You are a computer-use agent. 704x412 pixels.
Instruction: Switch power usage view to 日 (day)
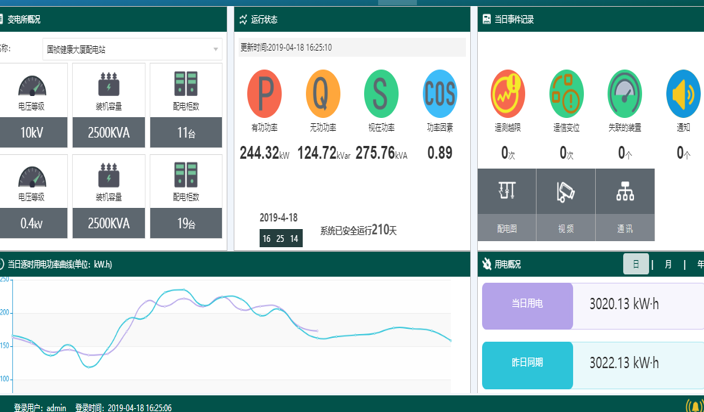[x=636, y=264]
